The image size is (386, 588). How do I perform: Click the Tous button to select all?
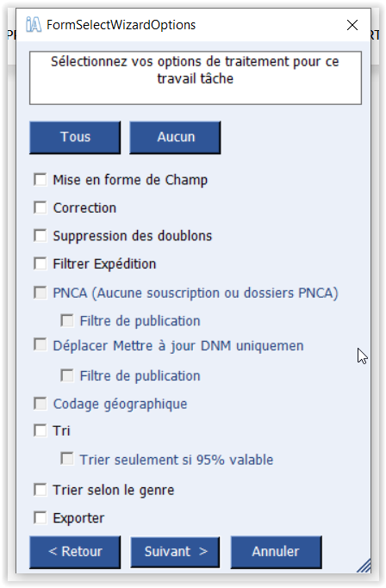[75, 137]
